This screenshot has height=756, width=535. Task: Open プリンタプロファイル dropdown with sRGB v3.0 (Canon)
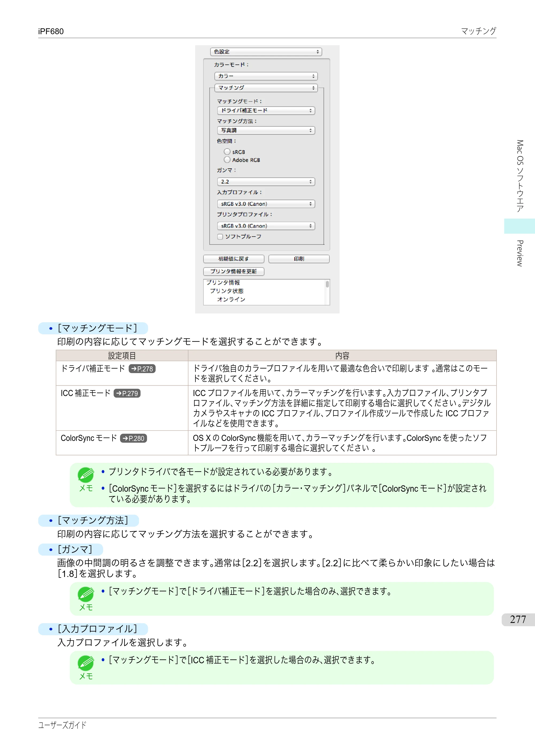point(266,226)
